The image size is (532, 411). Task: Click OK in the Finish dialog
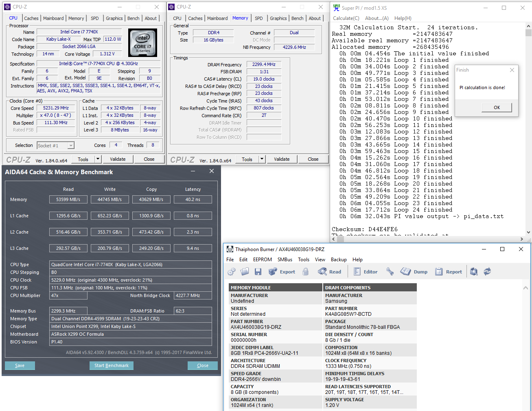point(497,107)
